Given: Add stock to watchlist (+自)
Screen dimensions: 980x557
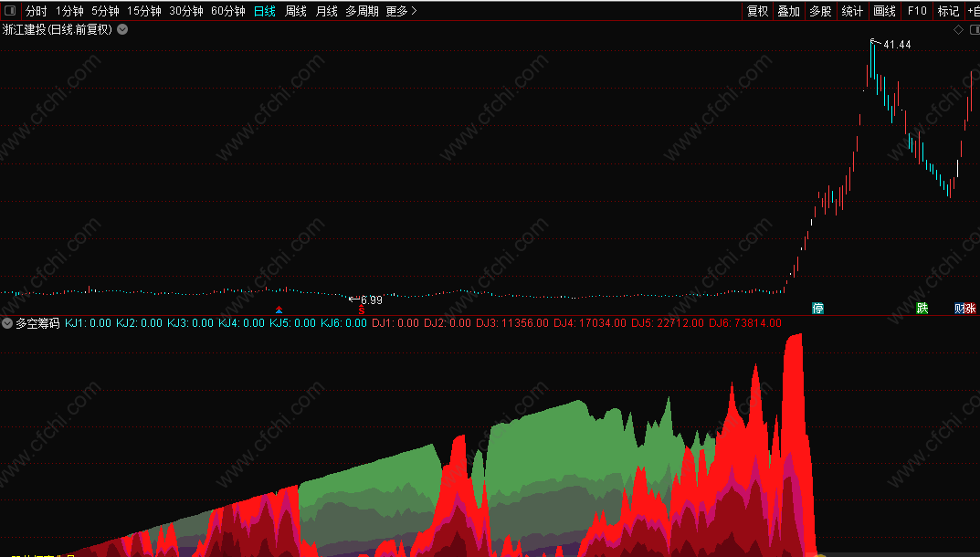Looking at the screenshot, I should pyautogui.click(x=974, y=11).
